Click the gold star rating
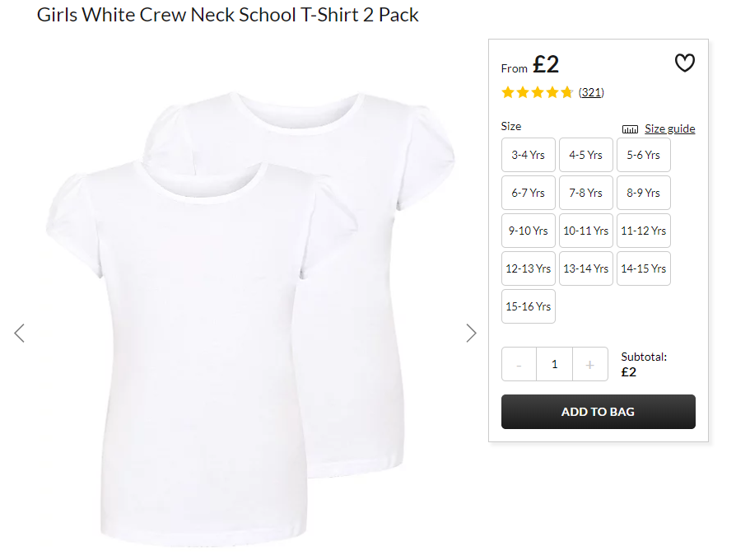This screenshot has width=736, height=560. (538, 92)
